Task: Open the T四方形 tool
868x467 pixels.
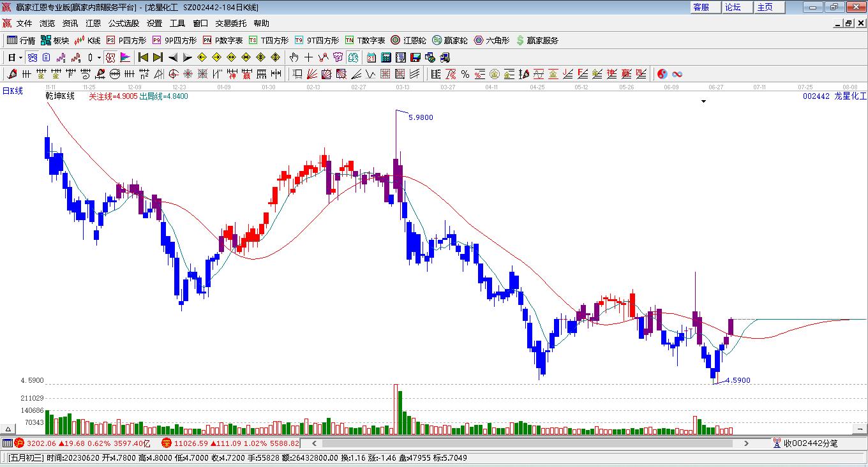Action: coord(269,40)
